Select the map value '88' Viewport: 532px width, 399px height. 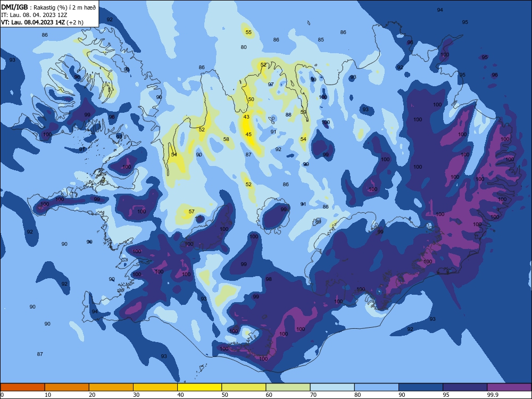pyautogui.click(x=288, y=115)
